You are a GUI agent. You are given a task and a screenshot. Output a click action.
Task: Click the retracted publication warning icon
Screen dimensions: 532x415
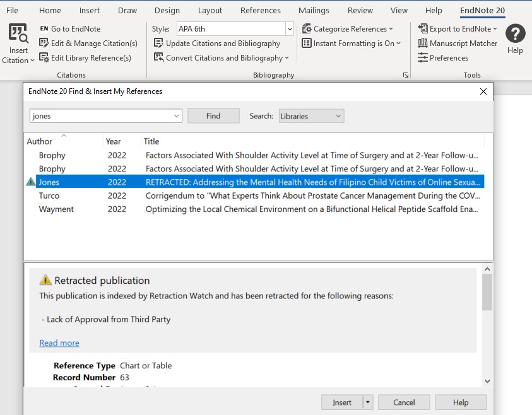30,182
